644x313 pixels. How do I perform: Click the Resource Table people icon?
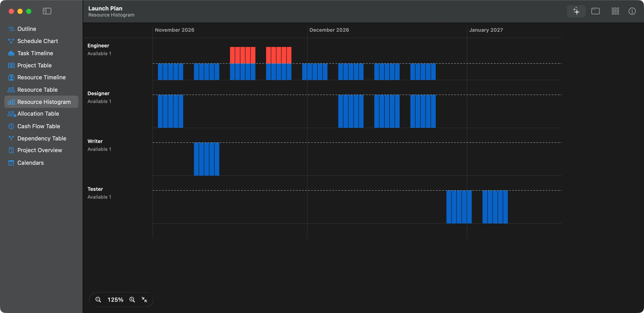click(11, 90)
